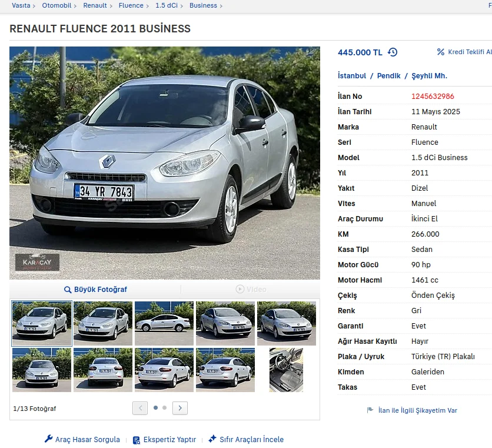Expand chevron after Vasıta breadcrumb
Viewport: 492px width, 448px height.
pyautogui.click(x=34, y=6)
